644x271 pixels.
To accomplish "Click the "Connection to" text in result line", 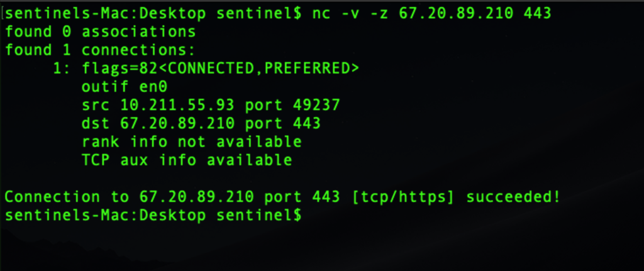I will (x=68, y=197).
